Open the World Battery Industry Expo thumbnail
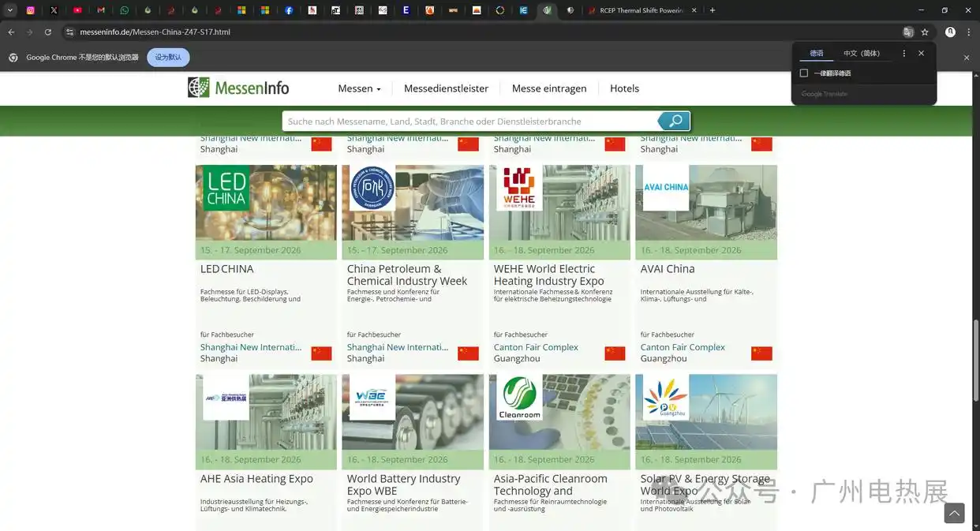This screenshot has height=531, width=980. (413, 413)
